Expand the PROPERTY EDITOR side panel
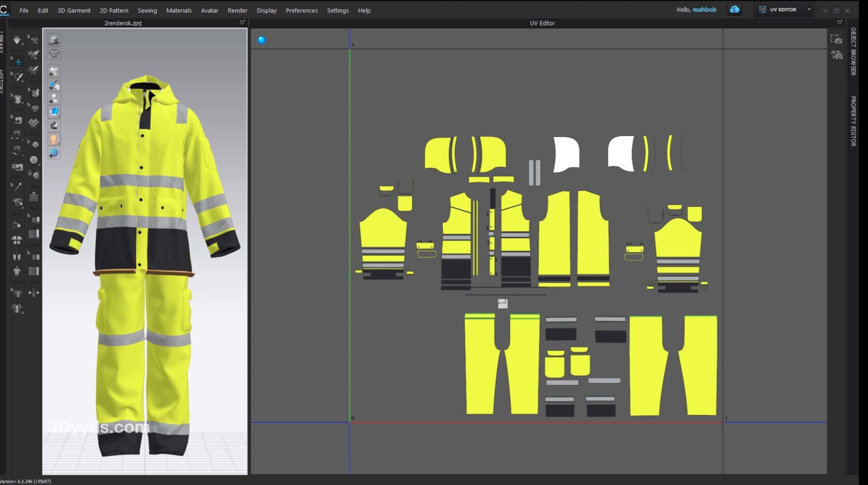868x485 pixels. click(x=853, y=121)
